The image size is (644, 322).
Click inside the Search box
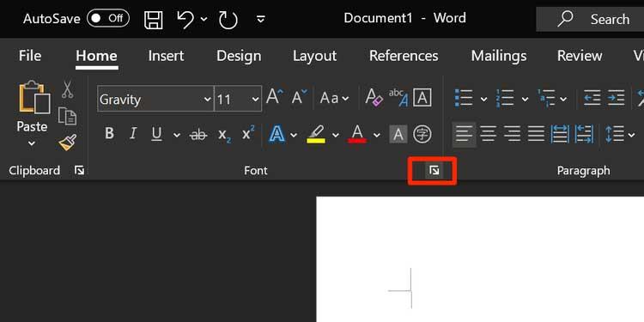(x=590, y=19)
